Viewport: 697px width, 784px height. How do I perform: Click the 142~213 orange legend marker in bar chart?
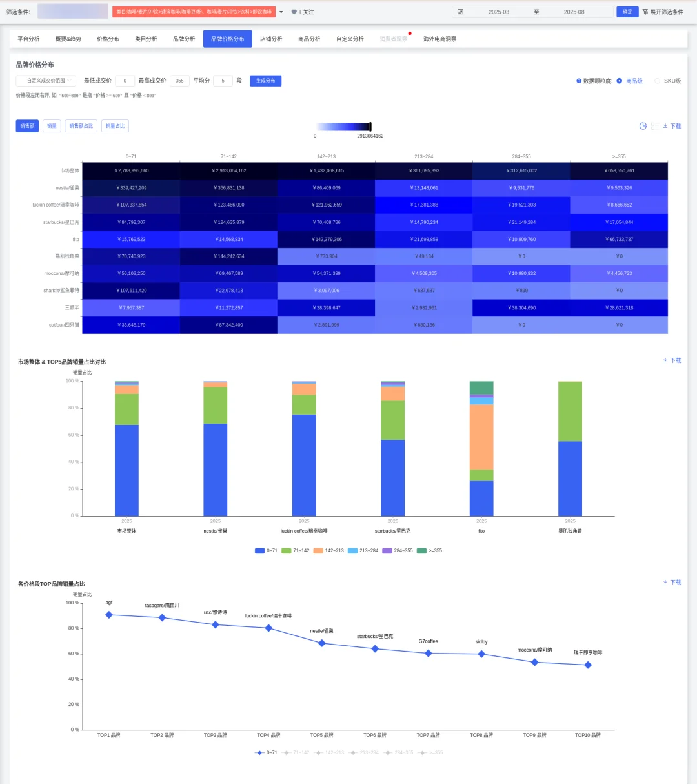[x=318, y=551]
